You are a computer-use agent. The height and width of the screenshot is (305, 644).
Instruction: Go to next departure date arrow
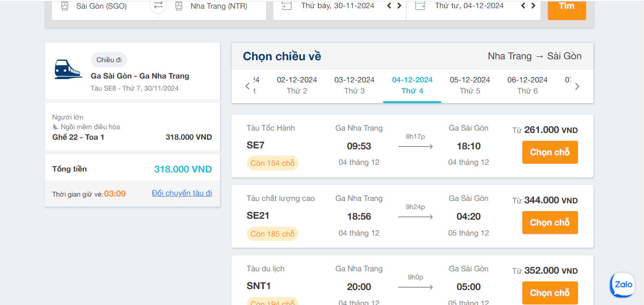[x=399, y=6]
